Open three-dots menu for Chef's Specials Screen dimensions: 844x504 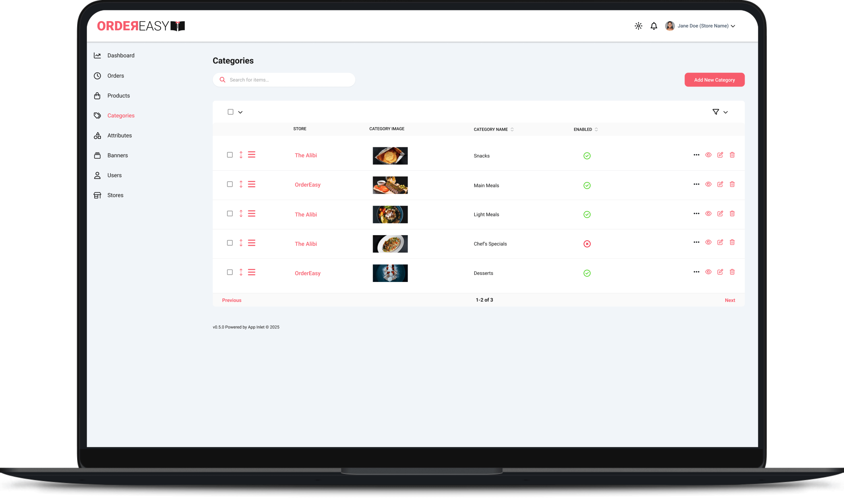696,242
